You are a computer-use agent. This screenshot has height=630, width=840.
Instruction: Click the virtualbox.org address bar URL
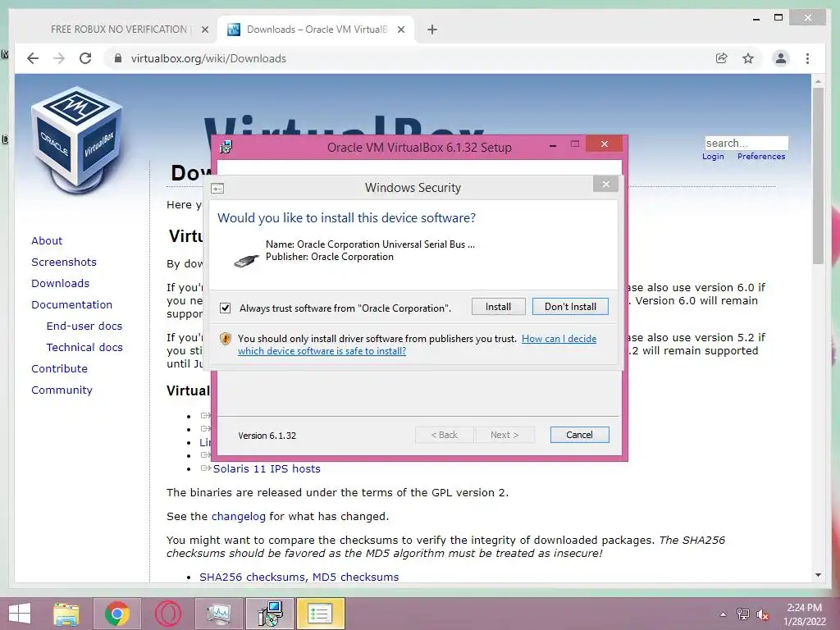click(208, 58)
